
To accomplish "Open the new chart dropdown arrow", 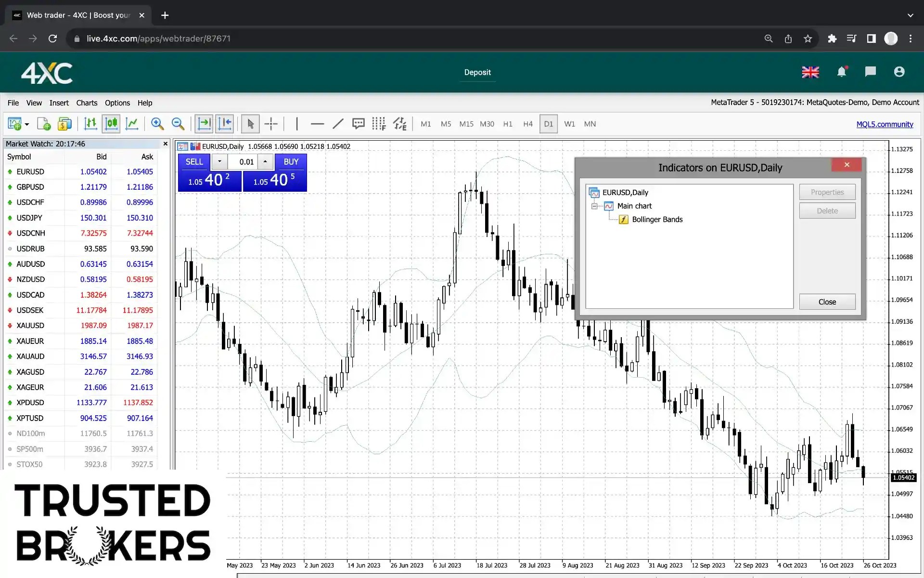I will [27, 124].
